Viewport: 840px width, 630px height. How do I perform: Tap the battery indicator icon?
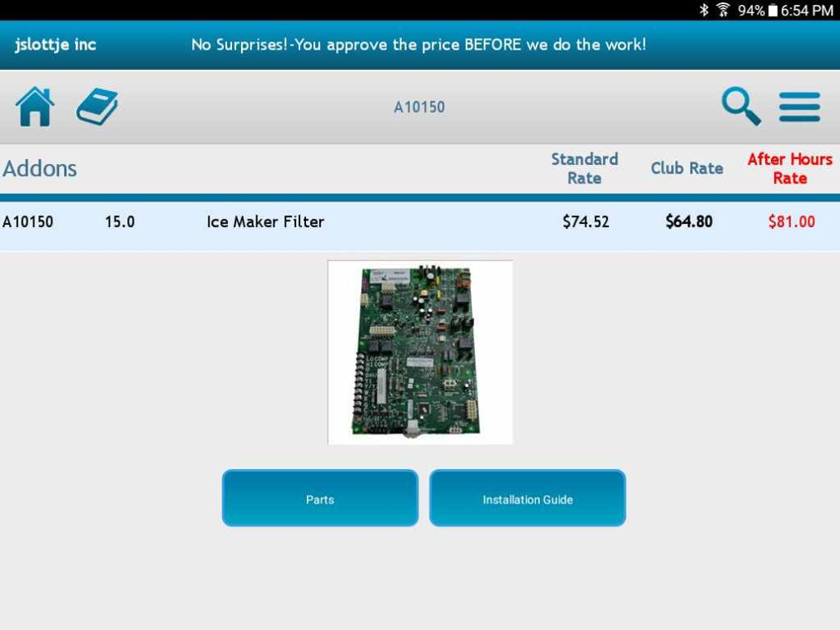point(773,10)
